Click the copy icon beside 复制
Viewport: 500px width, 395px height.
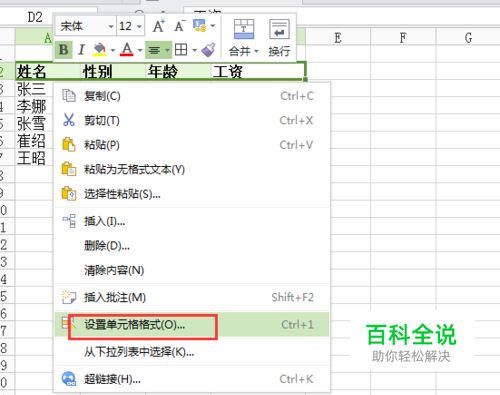coord(69,96)
